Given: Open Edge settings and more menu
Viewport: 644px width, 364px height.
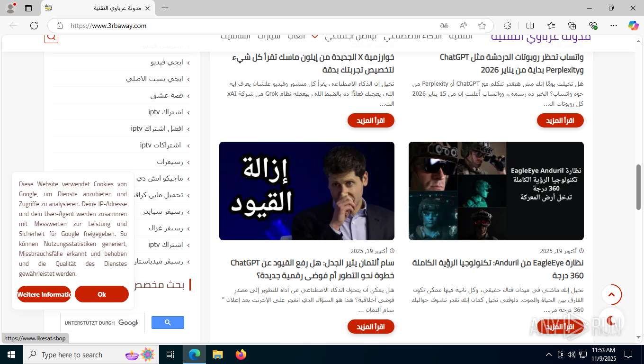Looking at the screenshot, I should pyautogui.click(x=614, y=26).
